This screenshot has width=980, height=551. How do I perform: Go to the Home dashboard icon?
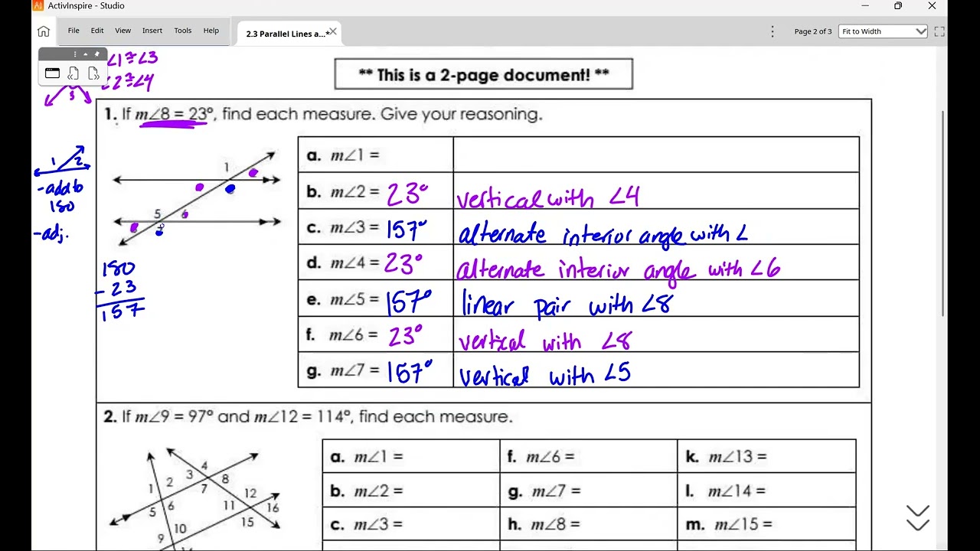click(x=44, y=31)
